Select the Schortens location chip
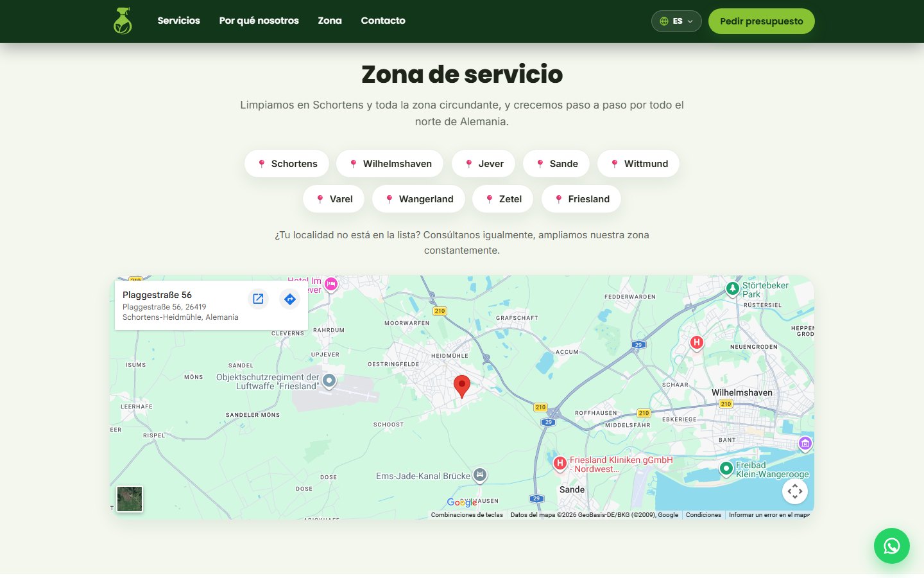 [x=287, y=164]
